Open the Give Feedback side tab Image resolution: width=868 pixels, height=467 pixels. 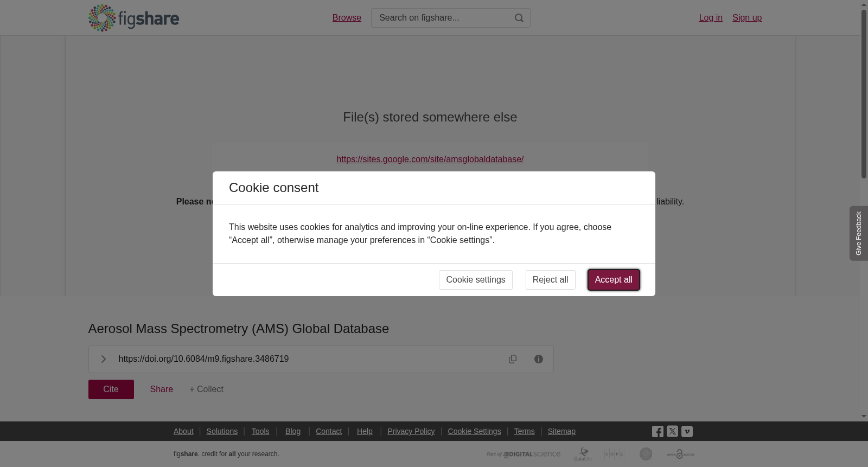point(859,233)
